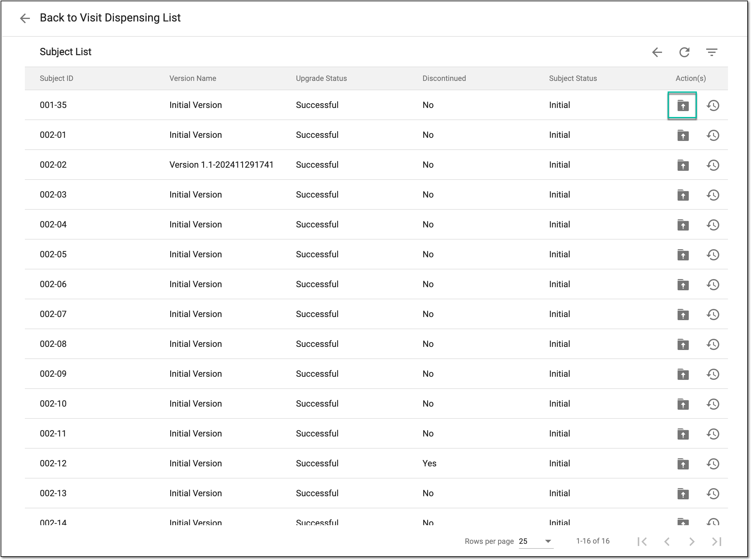The image size is (751, 560).
Task: Select subject ID 001-35 cell
Action: [x=53, y=105]
